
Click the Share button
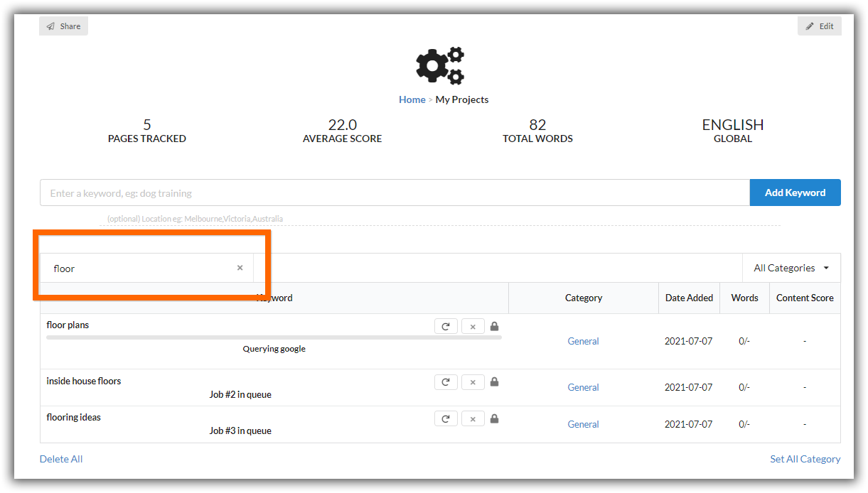[x=63, y=26]
